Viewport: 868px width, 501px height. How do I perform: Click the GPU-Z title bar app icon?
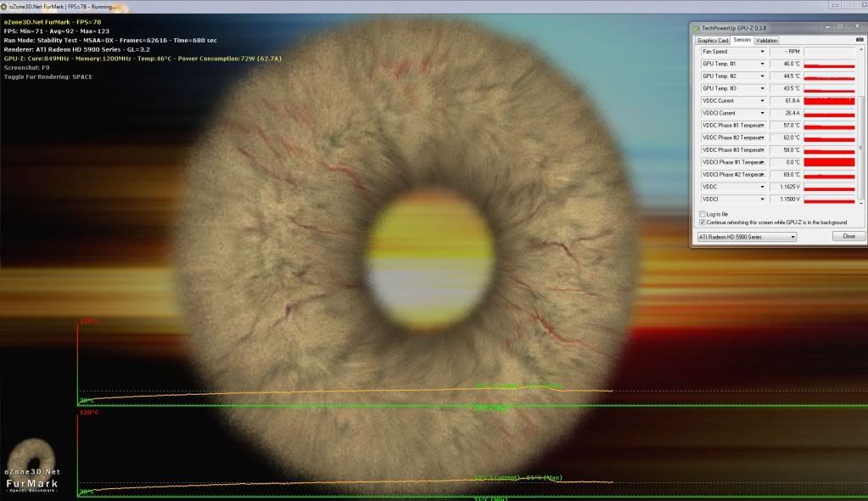tap(697, 28)
